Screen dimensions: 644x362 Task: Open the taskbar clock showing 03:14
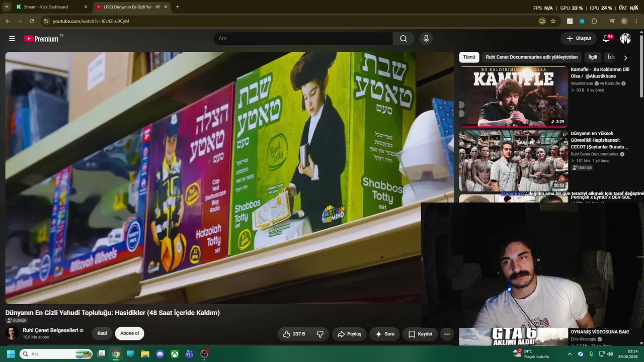pos(629,354)
